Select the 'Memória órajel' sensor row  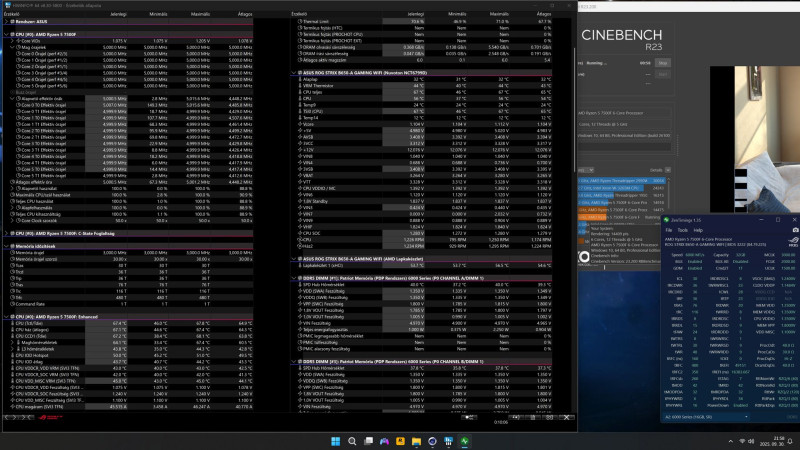(129, 253)
